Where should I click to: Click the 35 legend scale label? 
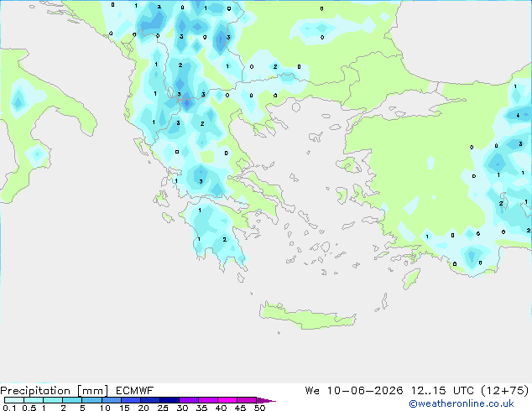click(201, 408)
